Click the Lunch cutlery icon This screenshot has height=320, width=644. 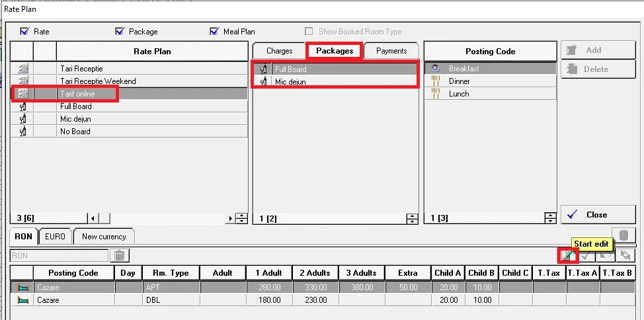(x=435, y=93)
